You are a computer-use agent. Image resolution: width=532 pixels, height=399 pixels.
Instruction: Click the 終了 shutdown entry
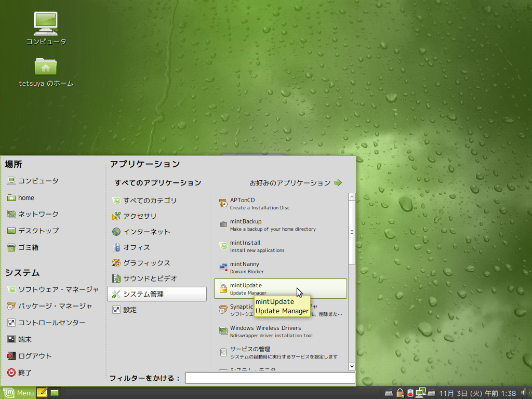tap(19, 373)
